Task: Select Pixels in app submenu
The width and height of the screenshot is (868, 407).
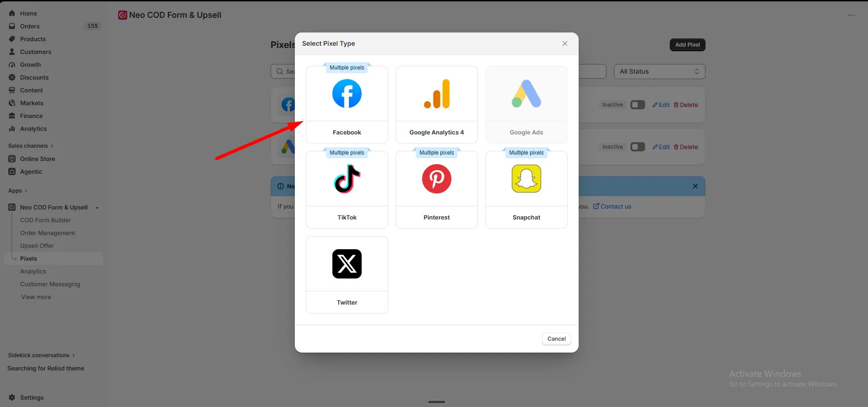Action: click(x=28, y=258)
